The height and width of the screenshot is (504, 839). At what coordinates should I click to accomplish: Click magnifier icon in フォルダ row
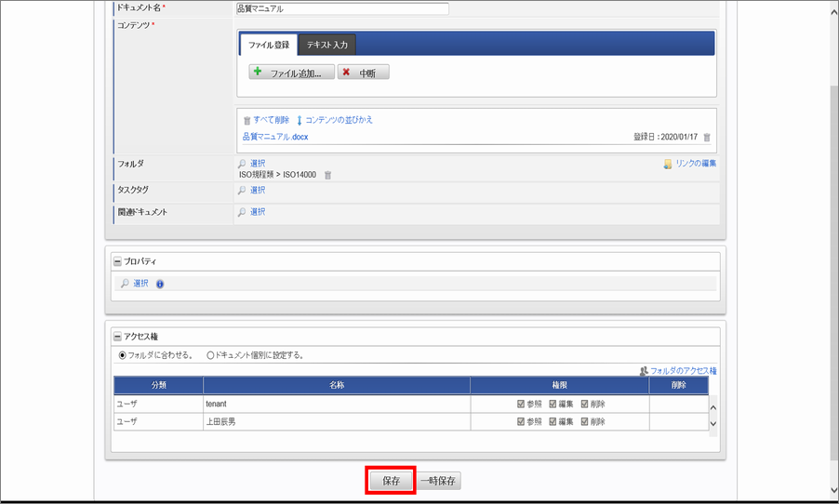point(242,163)
